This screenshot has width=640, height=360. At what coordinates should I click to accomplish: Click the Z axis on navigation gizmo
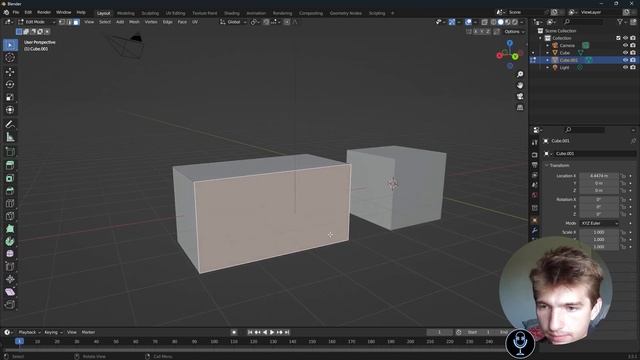(x=509, y=42)
